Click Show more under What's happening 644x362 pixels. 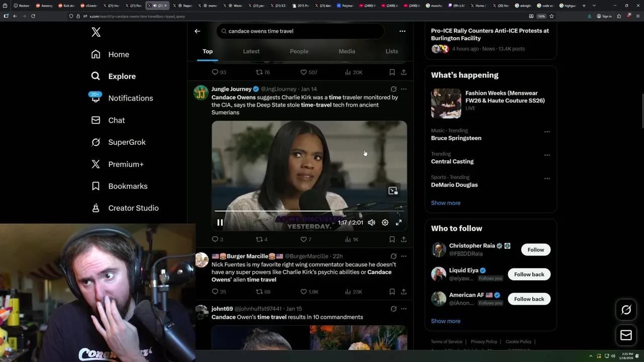(x=446, y=203)
